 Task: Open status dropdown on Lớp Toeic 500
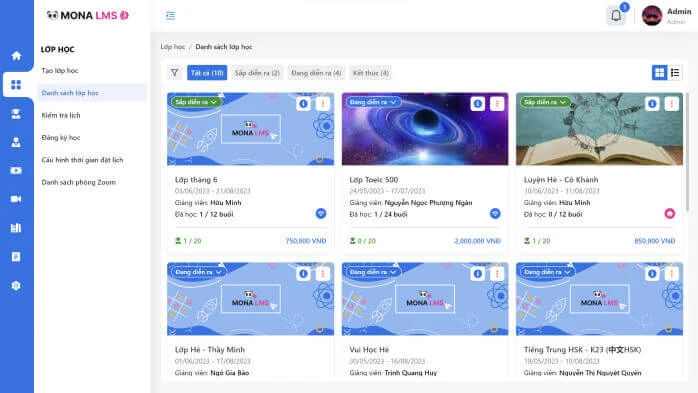(x=373, y=102)
